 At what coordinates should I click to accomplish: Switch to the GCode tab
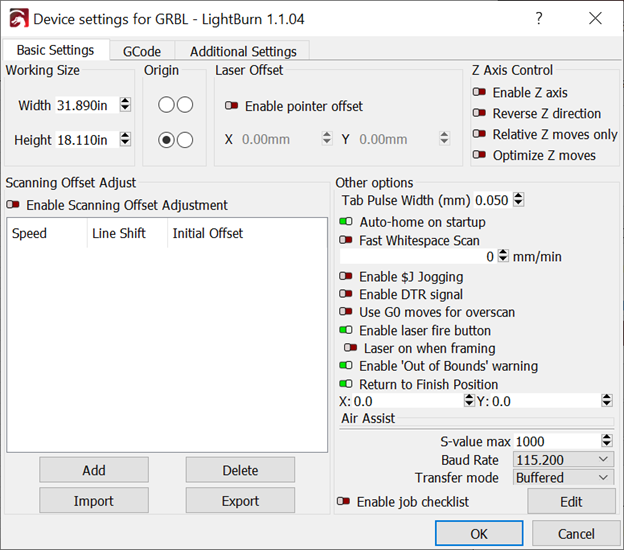point(142,51)
